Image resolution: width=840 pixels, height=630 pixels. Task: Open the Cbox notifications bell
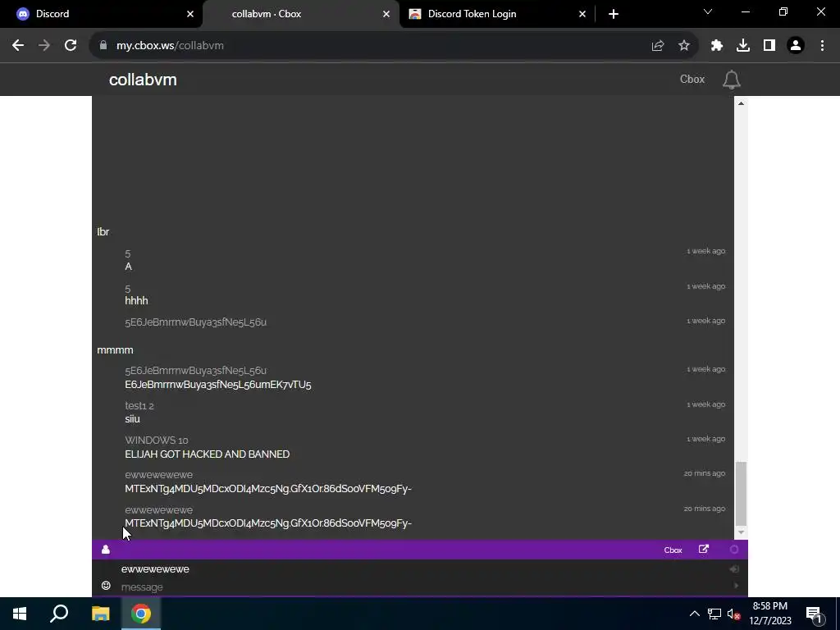(x=731, y=80)
